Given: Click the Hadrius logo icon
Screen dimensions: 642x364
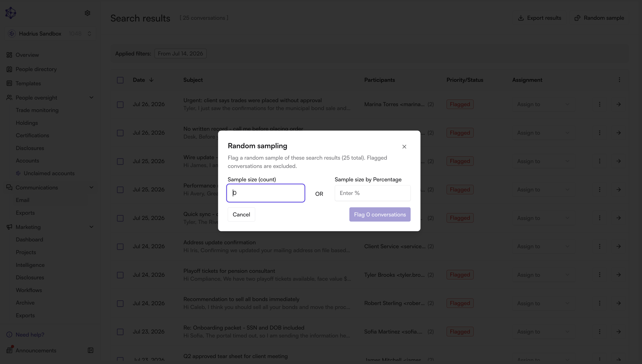Looking at the screenshot, I should 11,13.
